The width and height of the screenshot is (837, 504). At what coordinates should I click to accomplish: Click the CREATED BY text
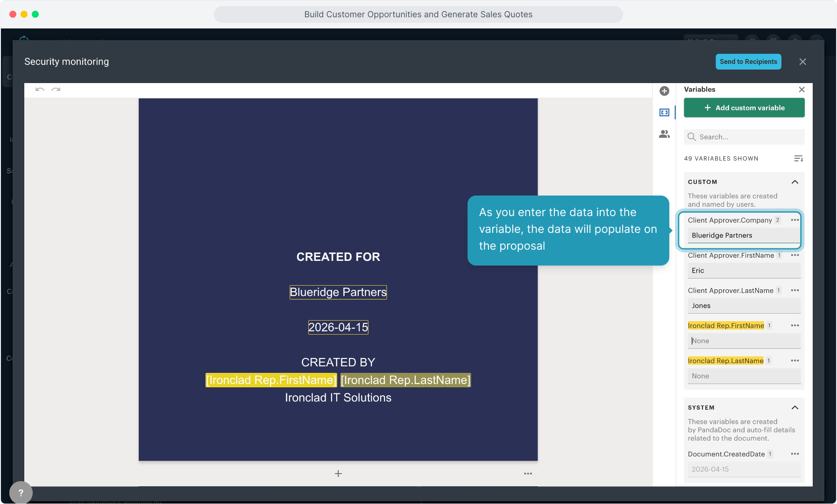pos(338,362)
